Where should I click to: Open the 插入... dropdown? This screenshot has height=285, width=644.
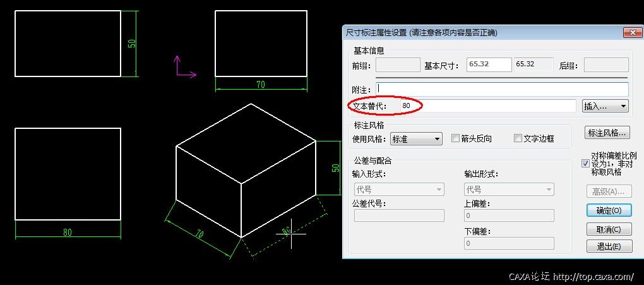(605, 106)
